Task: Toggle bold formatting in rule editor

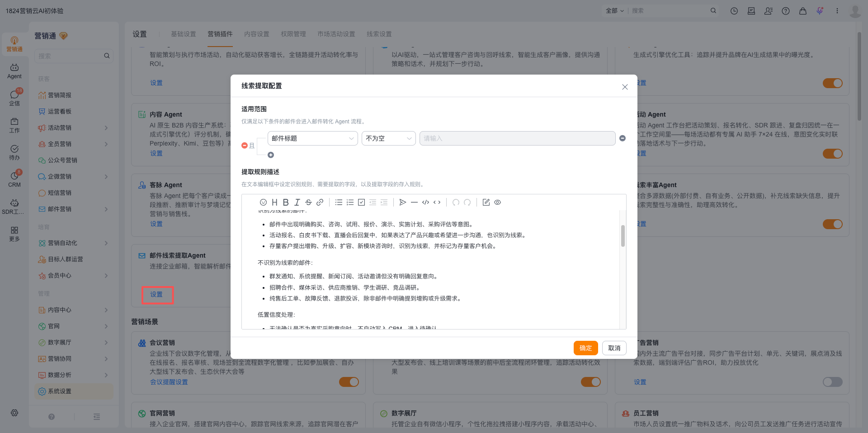Action: (286, 202)
